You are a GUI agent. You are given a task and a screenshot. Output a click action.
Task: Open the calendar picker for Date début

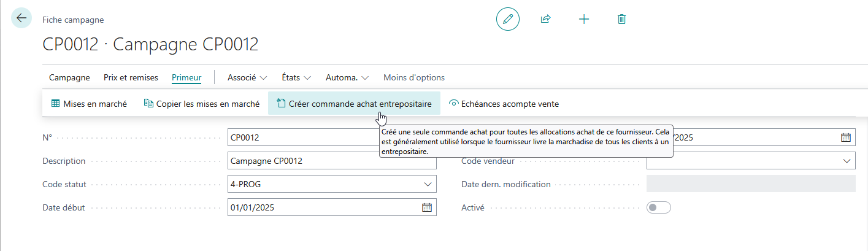coord(427,207)
